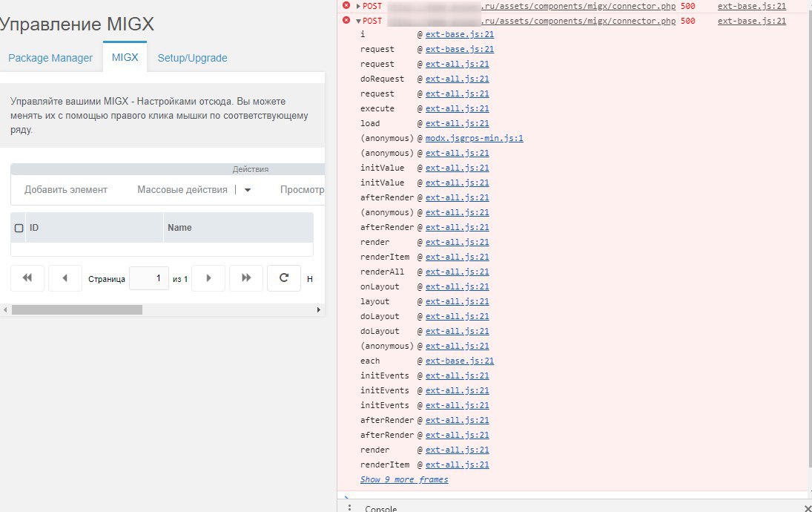This screenshot has height=512, width=812.
Task: Click the Добавить элемент button
Action: 66,190
